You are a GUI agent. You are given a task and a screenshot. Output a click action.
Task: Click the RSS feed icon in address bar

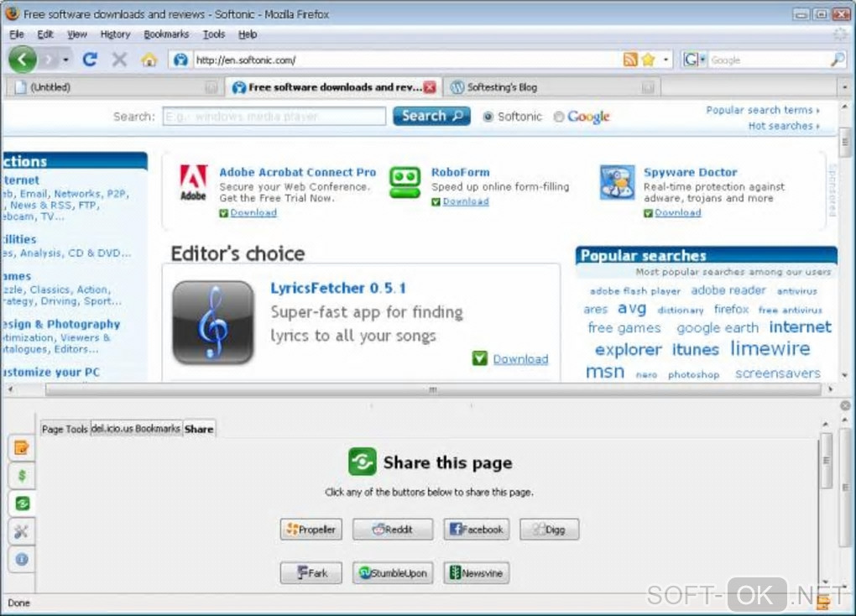(630, 60)
